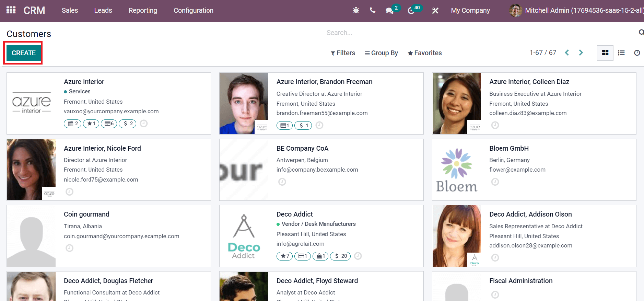The image size is (644, 301).
Task: Open the Leads menu
Action: tap(103, 10)
